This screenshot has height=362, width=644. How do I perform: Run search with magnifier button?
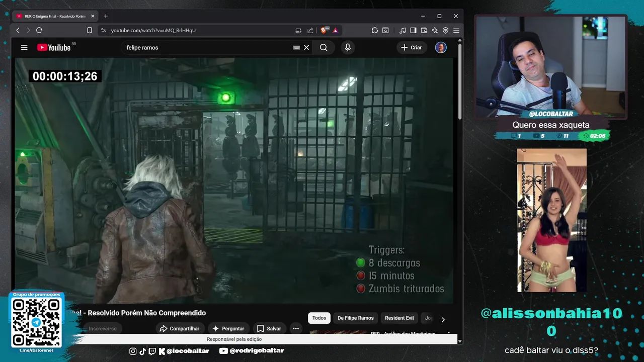pos(324,47)
